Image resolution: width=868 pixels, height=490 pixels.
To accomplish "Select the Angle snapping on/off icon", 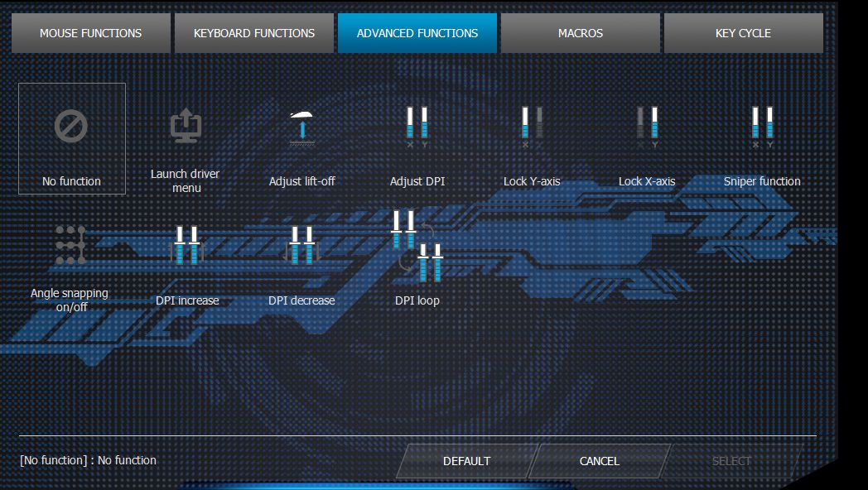I will pyautogui.click(x=70, y=244).
